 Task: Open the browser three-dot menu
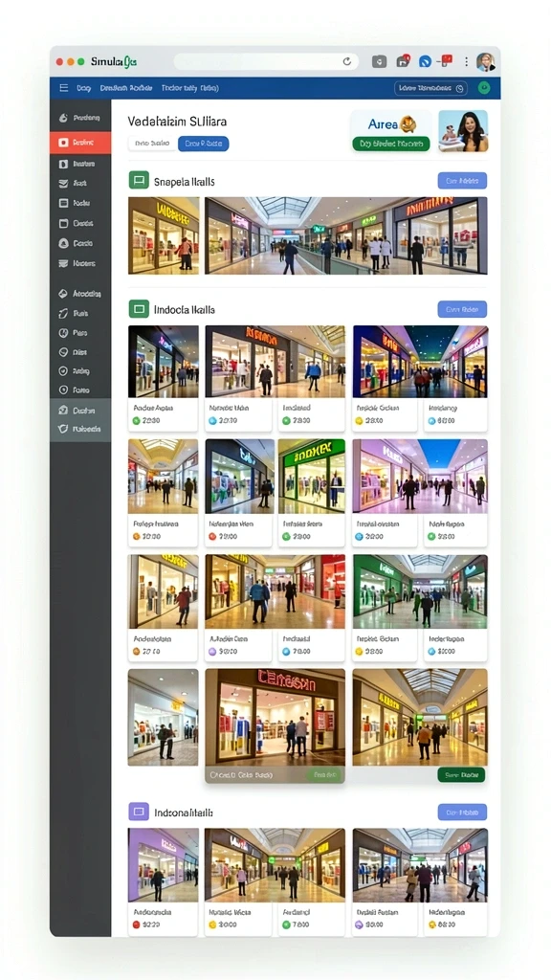point(466,61)
